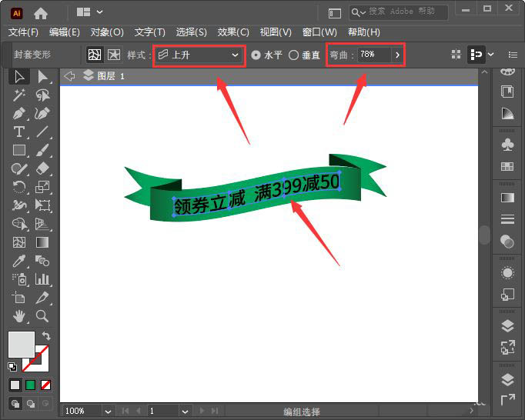Select the Perspective Grid tool
This screenshot has width=525, height=420.
pos(42,224)
